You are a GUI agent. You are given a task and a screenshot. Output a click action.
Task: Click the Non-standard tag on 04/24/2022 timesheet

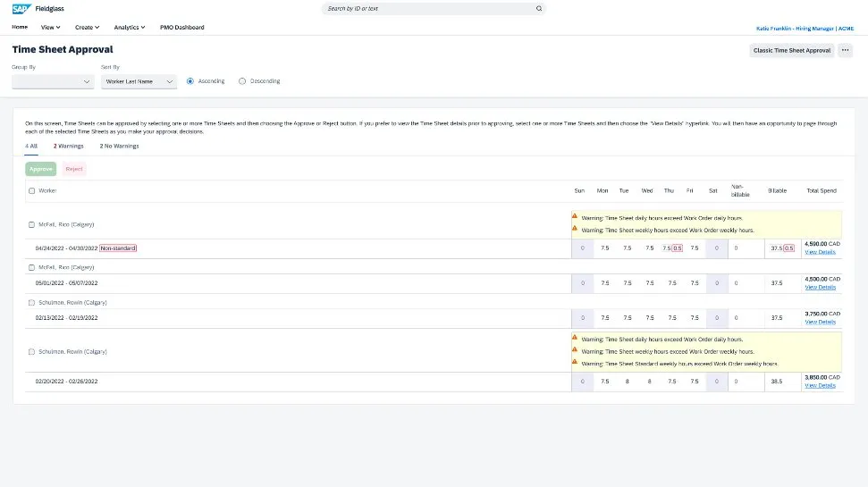point(118,248)
